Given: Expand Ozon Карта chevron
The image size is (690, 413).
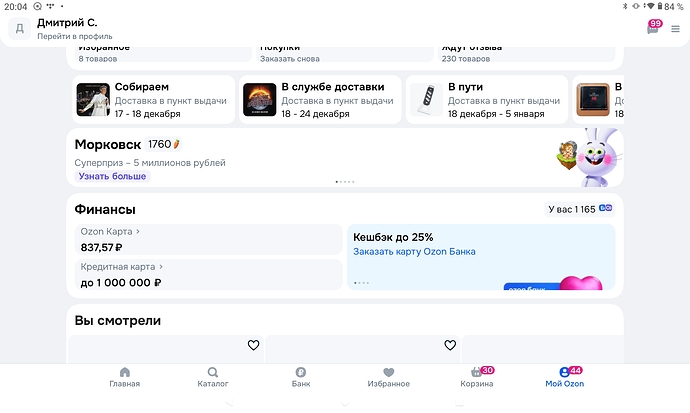Looking at the screenshot, I should 138,231.
